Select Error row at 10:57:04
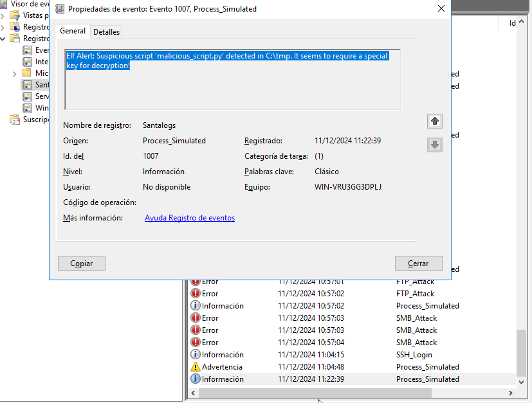 tap(352, 343)
